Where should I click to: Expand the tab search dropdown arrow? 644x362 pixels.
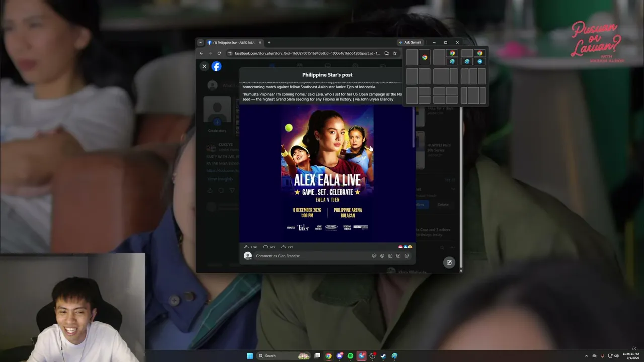click(x=200, y=42)
